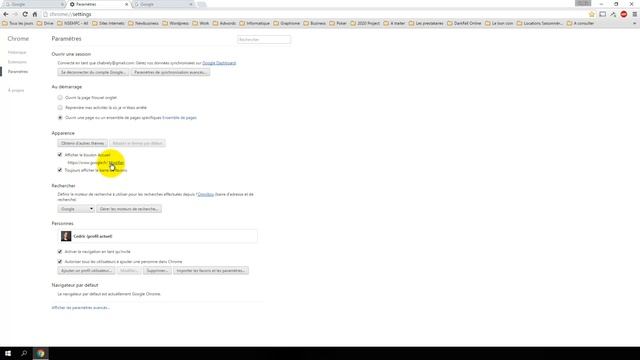Viewport: 640px width, 360px height.
Task: Open the Google Dashboard link
Action: (x=219, y=63)
